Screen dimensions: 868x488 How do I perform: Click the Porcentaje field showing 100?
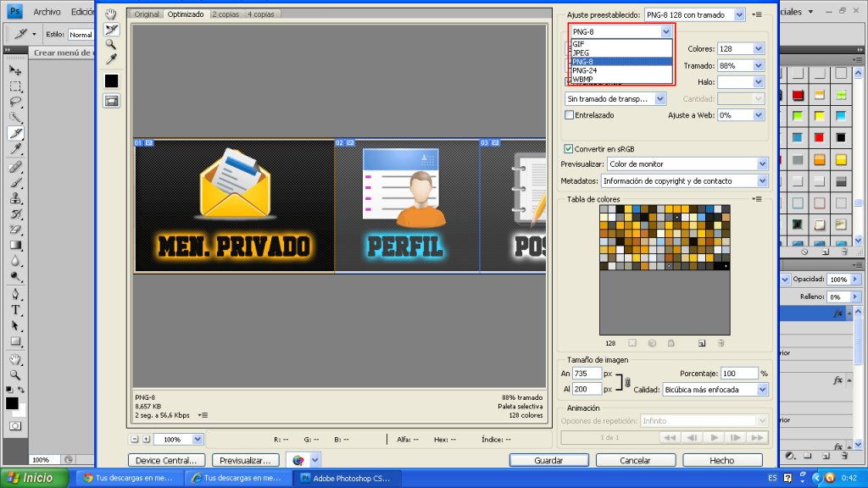click(x=739, y=374)
